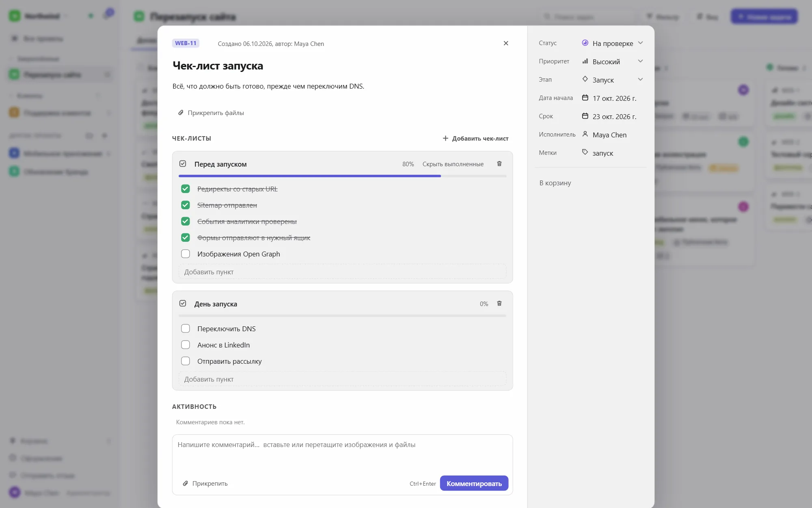Click the person icon next to Maya Chen

point(585,134)
